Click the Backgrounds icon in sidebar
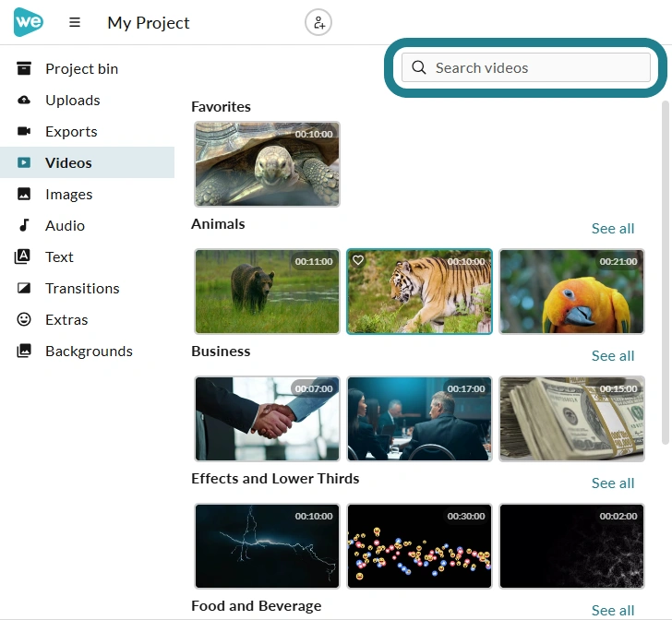 coord(24,351)
